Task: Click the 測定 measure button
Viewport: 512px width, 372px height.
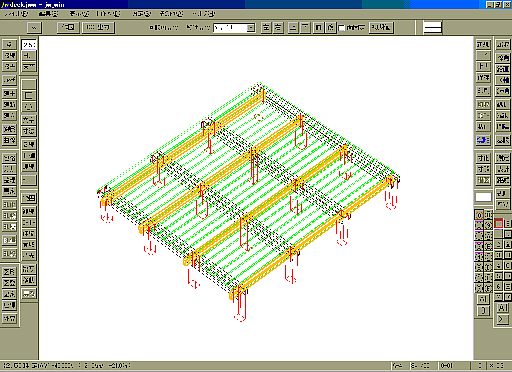Action: (502, 158)
